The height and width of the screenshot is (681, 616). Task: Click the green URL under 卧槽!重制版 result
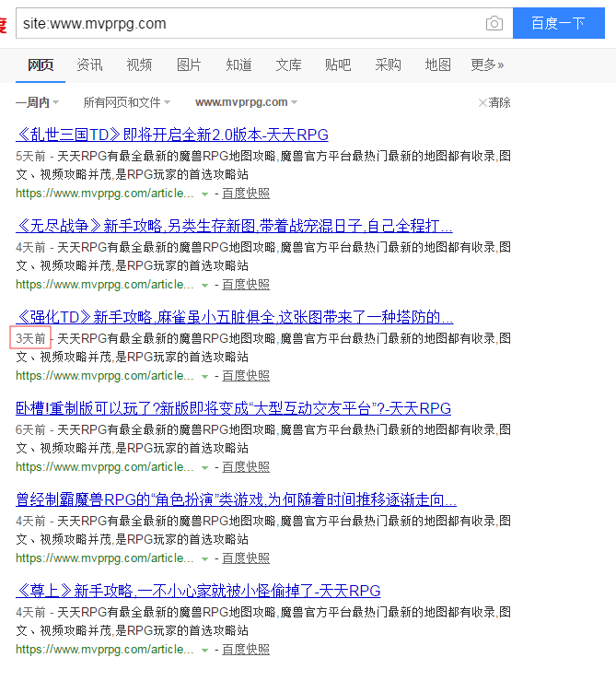tap(105, 467)
